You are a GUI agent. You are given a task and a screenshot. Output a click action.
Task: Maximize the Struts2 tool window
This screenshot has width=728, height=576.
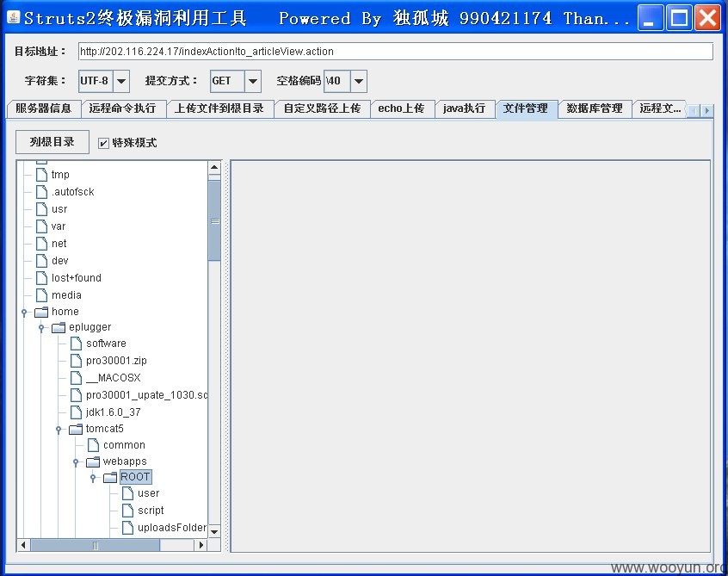tap(679, 18)
